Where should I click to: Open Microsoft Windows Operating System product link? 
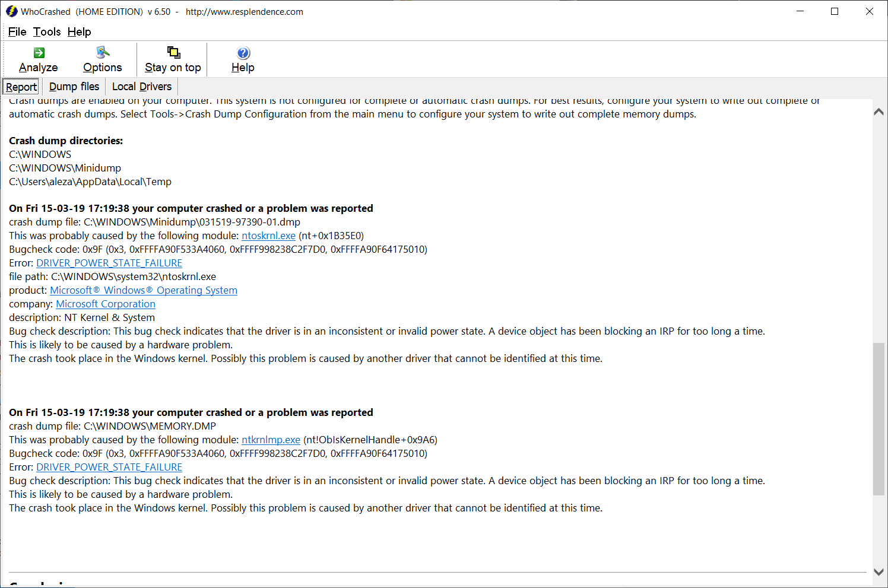[144, 290]
